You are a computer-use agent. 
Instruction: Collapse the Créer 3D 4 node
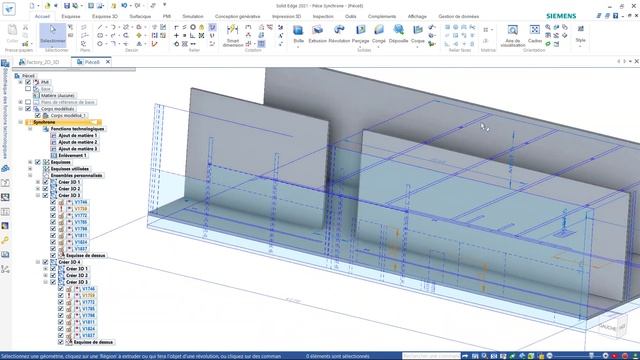pyautogui.click(x=38, y=262)
